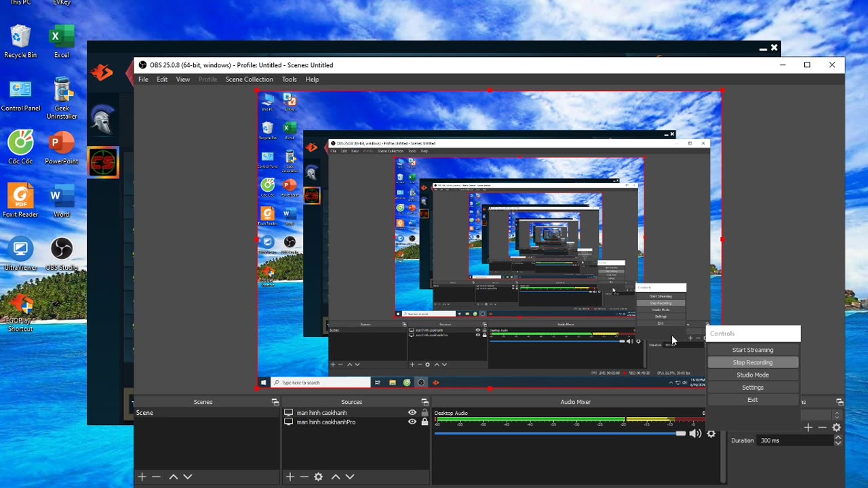Select 'man hinh caokhanhPro' source row
Screen dimensions: 868x488
(357, 422)
